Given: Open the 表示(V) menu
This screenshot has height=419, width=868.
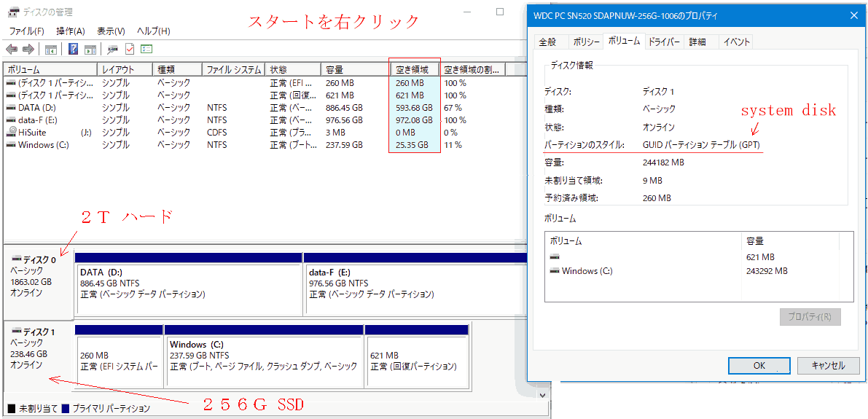Looking at the screenshot, I should click(111, 31).
